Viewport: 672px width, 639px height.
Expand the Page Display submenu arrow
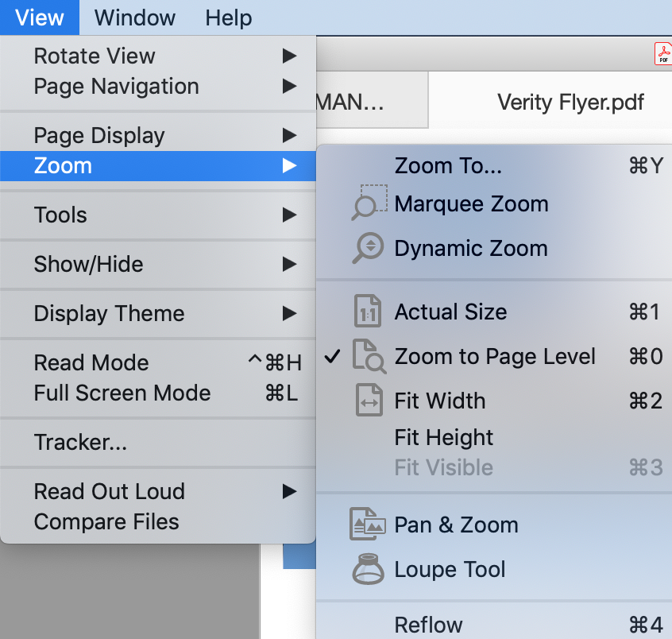pyautogui.click(x=289, y=136)
